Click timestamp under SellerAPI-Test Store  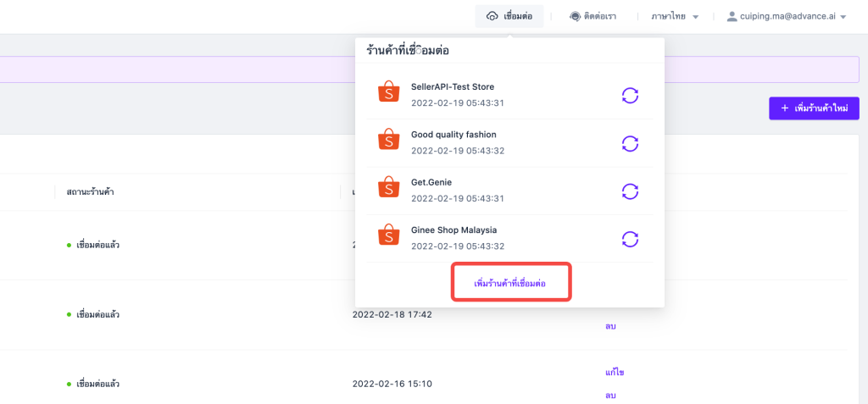(x=458, y=103)
